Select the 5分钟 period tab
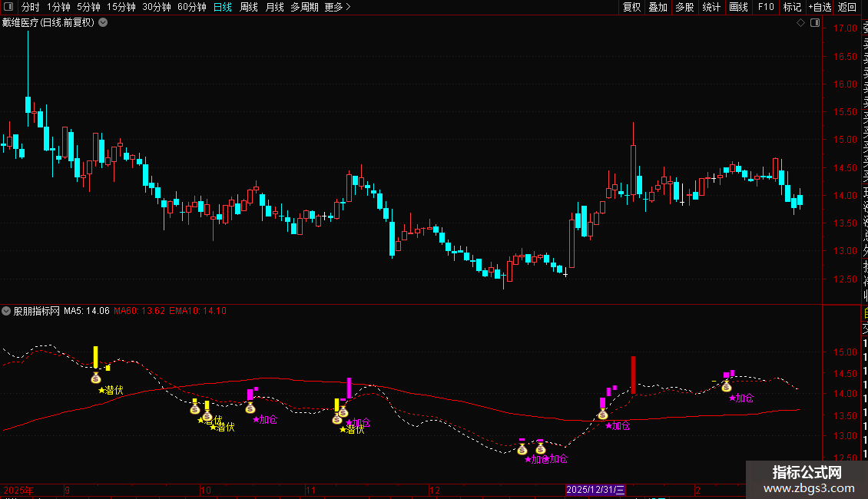The width and height of the screenshot is (868, 499). click(x=88, y=7)
